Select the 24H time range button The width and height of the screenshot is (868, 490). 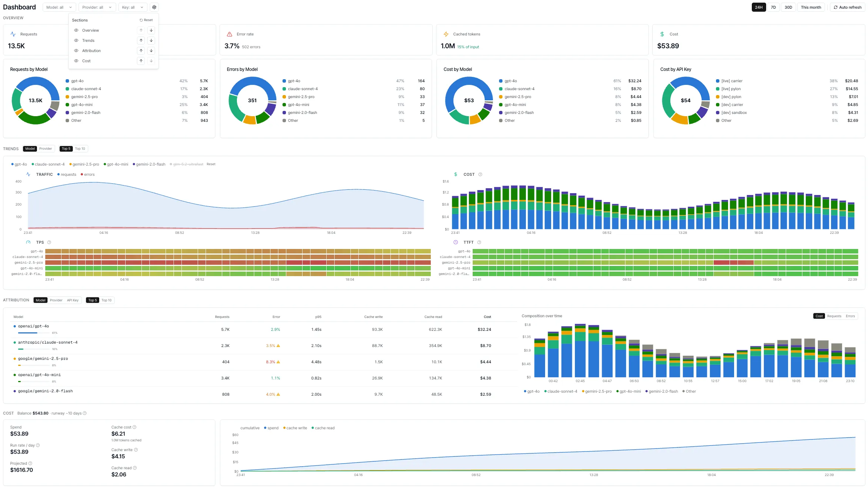tap(759, 7)
